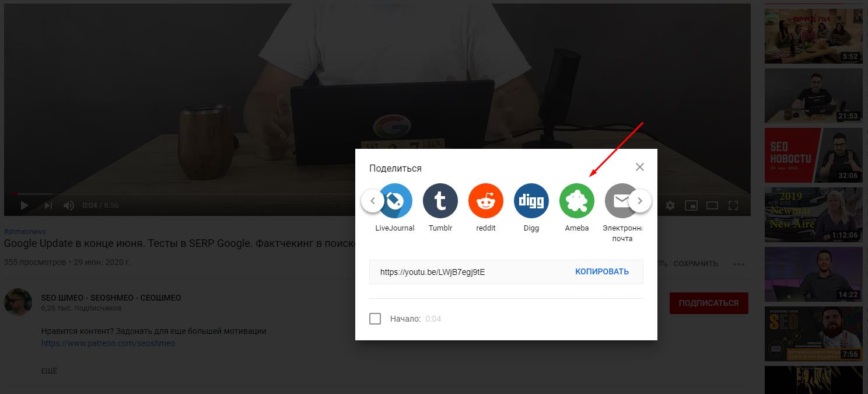Show previous share options with left arrow
This screenshot has height=394, width=868.
click(373, 201)
